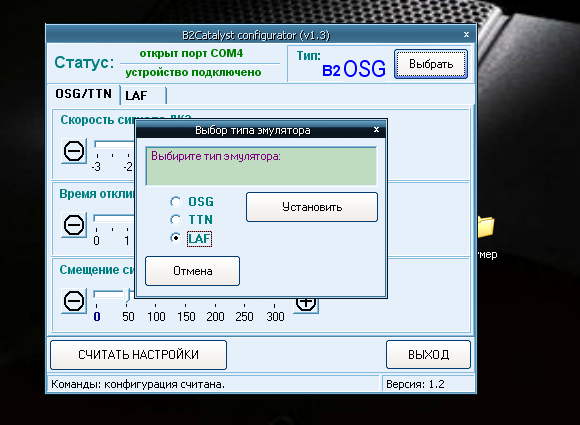Image resolution: width=580 pixels, height=425 pixels.
Task: Click the 'Выбирите тип эмулятора:' prompt box
Action: tap(261, 166)
